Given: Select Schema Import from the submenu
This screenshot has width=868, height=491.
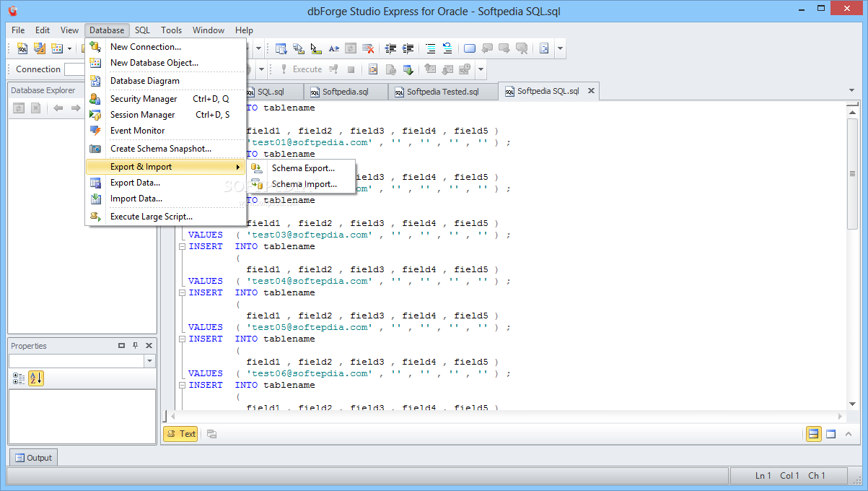Looking at the screenshot, I should [x=304, y=184].
